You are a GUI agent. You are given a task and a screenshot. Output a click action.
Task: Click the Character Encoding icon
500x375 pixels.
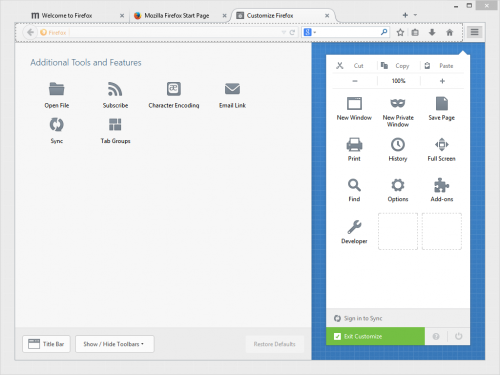[x=174, y=89]
